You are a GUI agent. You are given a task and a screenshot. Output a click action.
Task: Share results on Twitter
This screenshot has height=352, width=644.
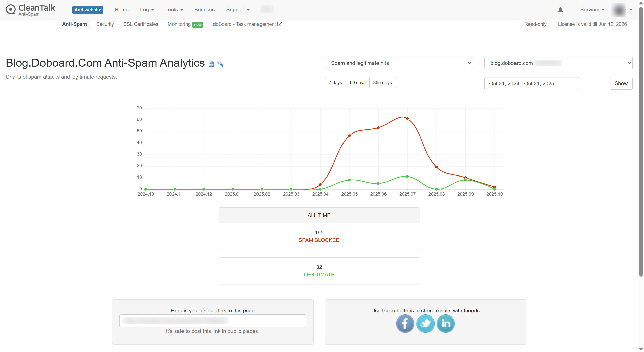click(x=425, y=324)
